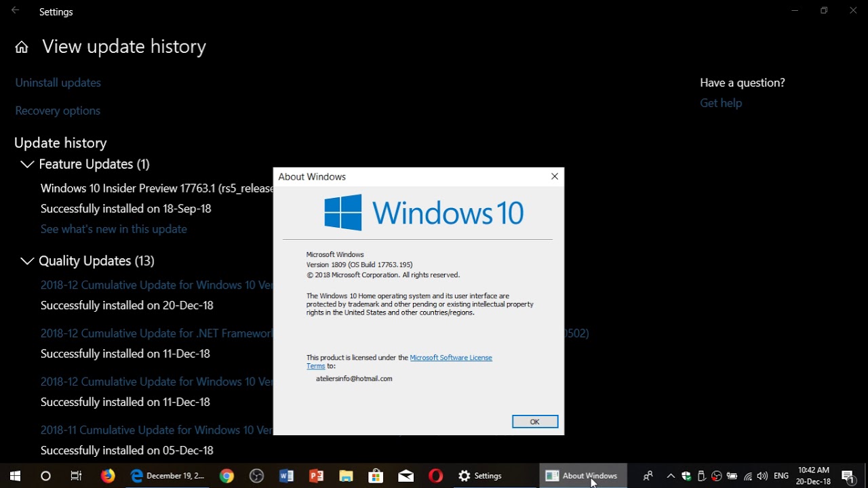Open People icon in taskbar

pyautogui.click(x=648, y=476)
